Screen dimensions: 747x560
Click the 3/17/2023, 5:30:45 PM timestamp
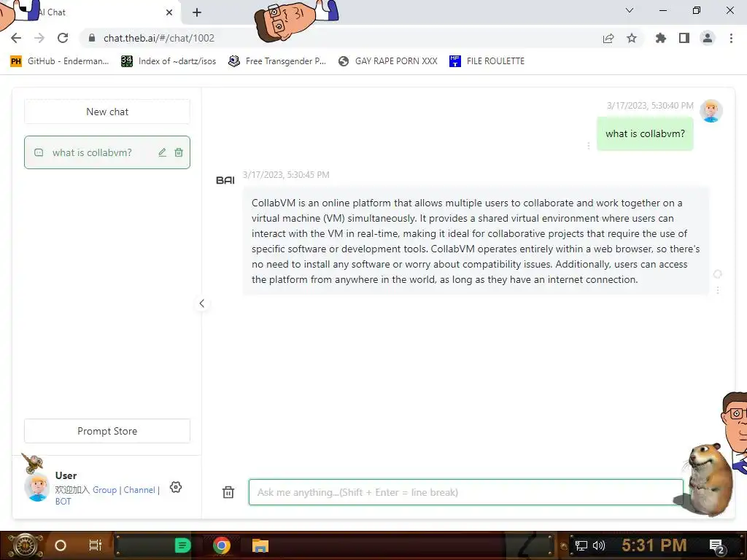pos(286,175)
